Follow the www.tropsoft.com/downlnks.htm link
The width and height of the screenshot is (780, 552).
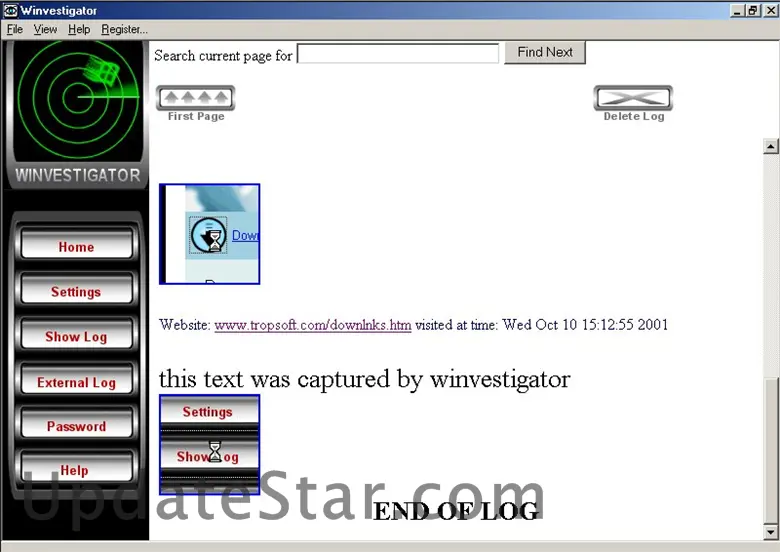pyautogui.click(x=313, y=325)
